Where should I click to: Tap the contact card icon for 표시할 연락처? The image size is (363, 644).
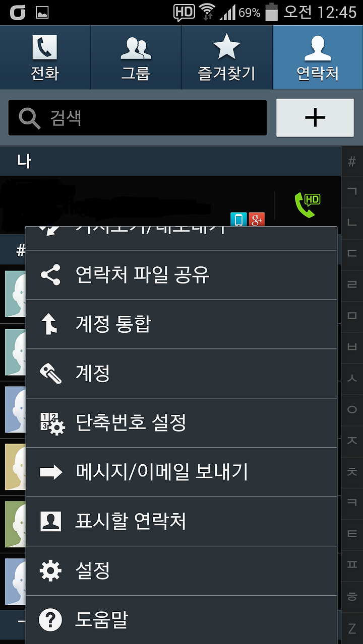50,522
